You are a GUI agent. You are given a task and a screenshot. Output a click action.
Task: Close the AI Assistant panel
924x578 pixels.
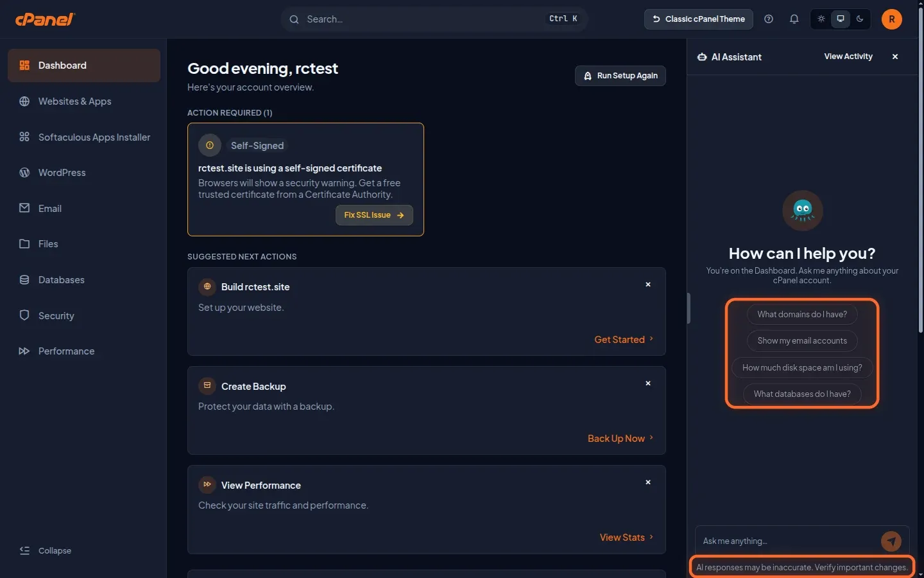pyautogui.click(x=895, y=57)
